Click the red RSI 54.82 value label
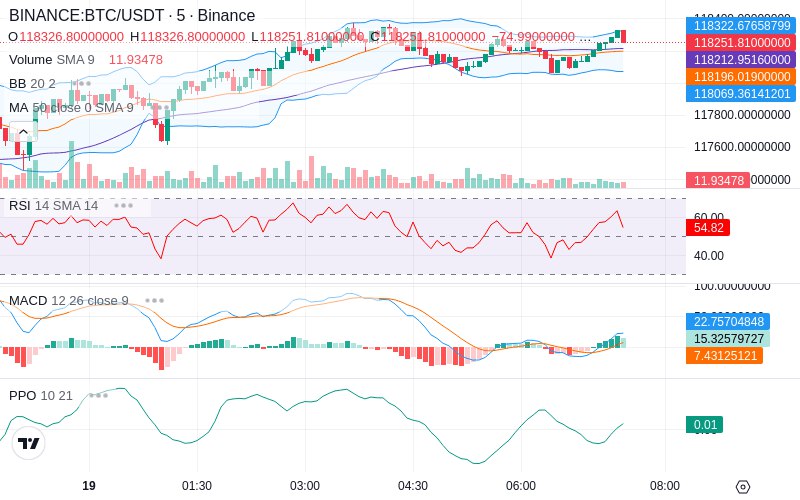Image resolution: width=800 pixels, height=500 pixels. click(x=708, y=228)
